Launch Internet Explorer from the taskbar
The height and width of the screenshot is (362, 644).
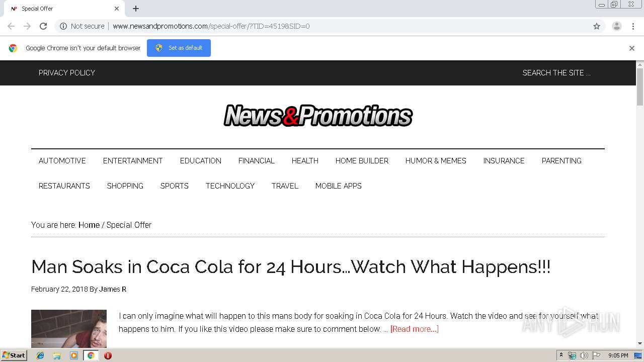point(40,355)
